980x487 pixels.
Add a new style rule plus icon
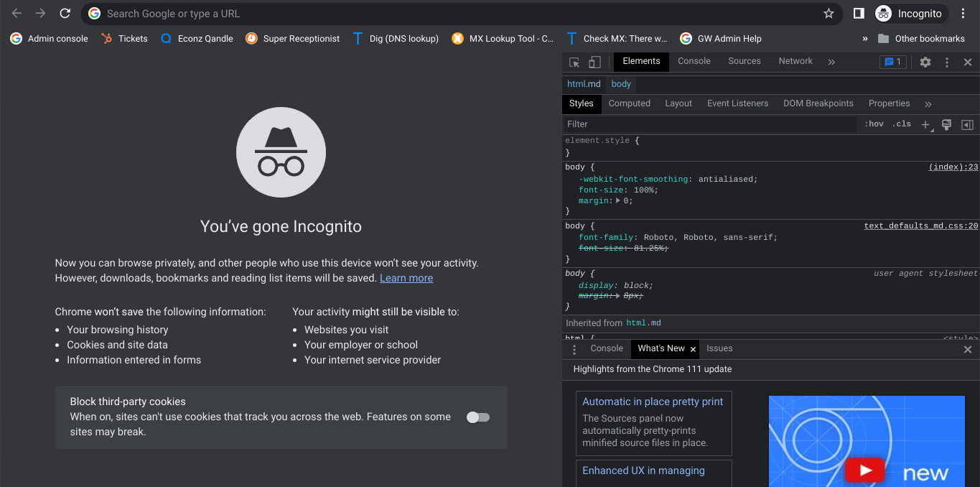[x=925, y=125]
